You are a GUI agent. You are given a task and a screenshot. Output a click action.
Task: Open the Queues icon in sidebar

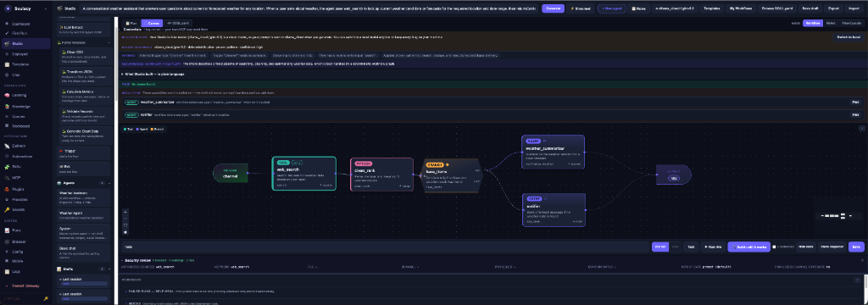tap(7, 116)
